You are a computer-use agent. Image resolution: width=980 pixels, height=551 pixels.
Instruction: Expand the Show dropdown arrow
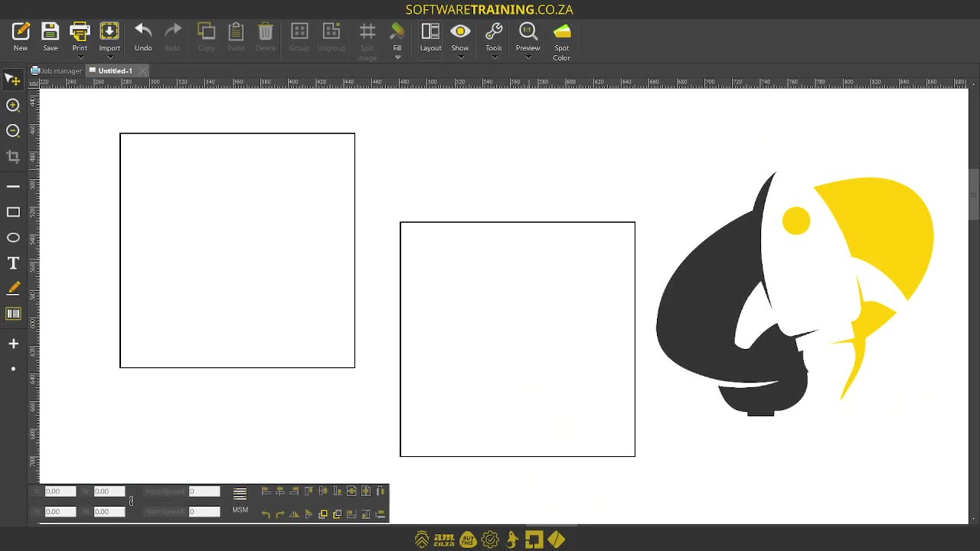[460, 57]
